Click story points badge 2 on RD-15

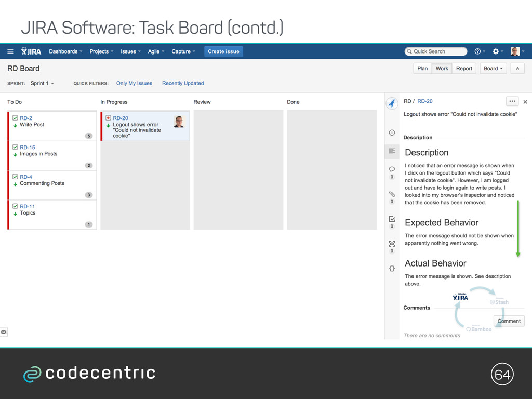[x=89, y=165]
